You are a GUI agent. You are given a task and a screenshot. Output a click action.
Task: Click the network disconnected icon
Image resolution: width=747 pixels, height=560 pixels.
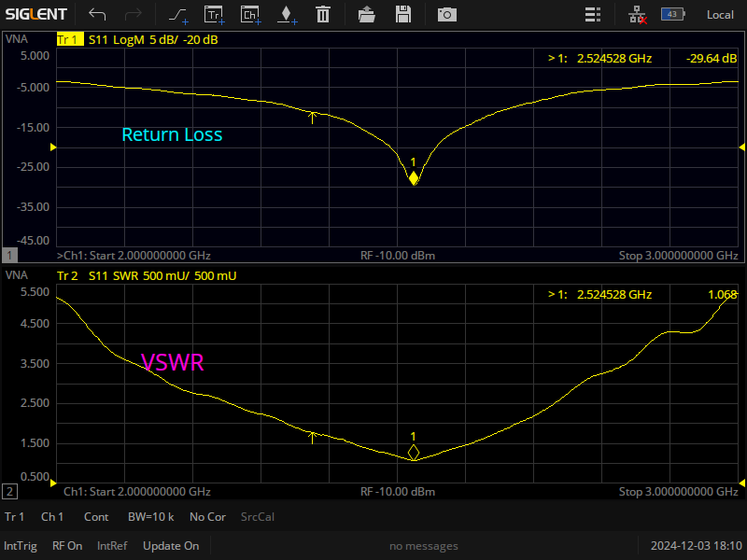point(638,15)
